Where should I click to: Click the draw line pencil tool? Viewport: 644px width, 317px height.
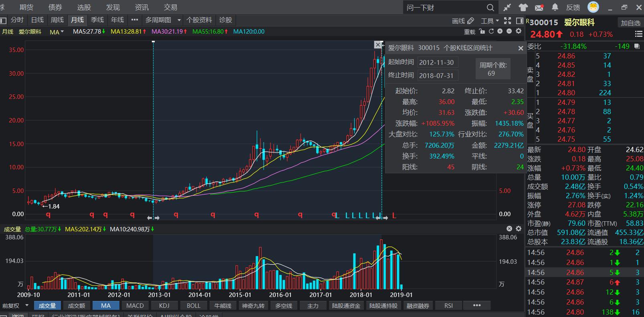tap(471, 20)
